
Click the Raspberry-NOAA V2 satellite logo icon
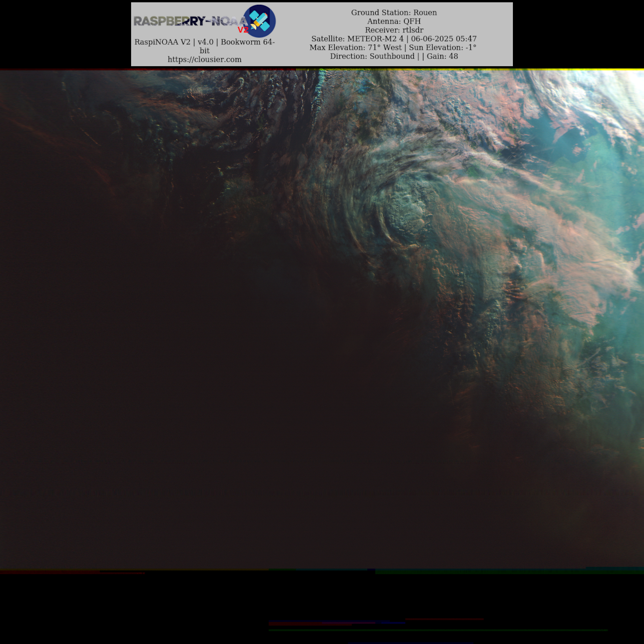pyautogui.click(x=259, y=21)
